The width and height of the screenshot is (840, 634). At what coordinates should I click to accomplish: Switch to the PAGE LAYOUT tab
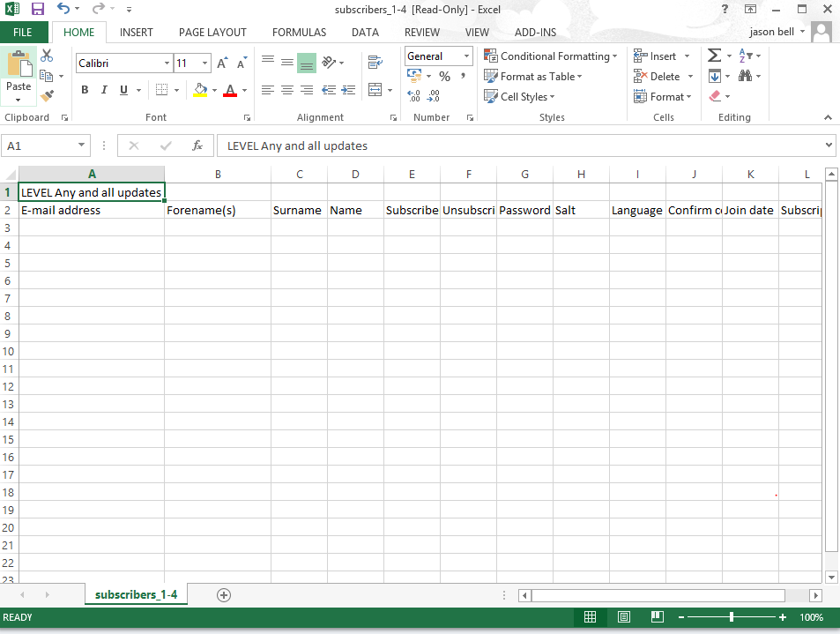coord(212,32)
